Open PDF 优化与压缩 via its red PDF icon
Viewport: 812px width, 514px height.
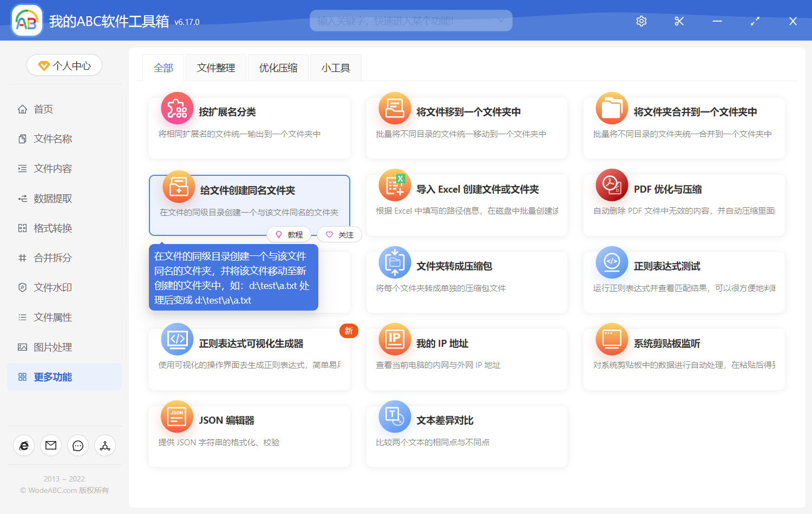click(x=611, y=184)
